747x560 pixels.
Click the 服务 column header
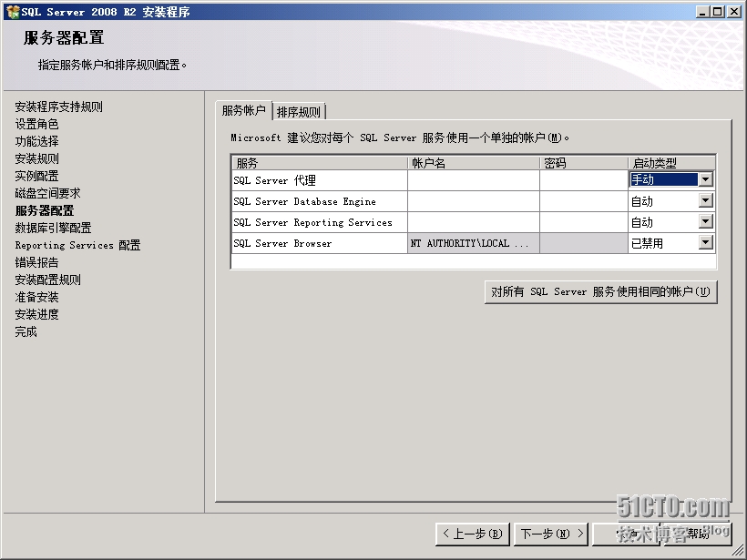click(x=319, y=163)
